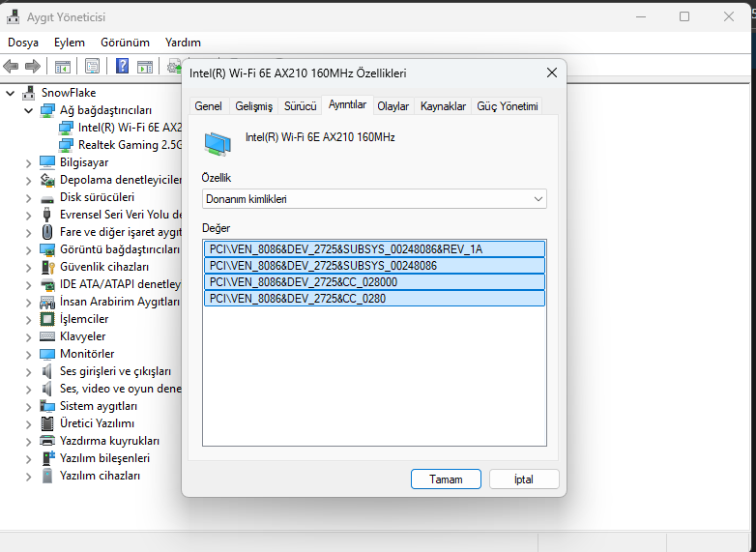Viewport: 756px width, 552px height.
Task: Open the Görünüm menu
Action: click(x=125, y=43)
